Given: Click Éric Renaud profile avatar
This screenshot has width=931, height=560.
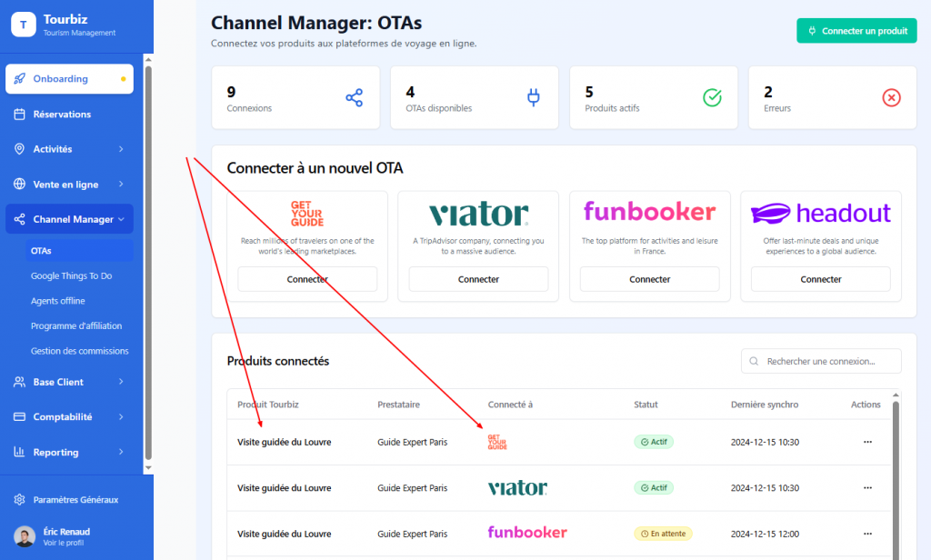Looking at the screenshot, I should coord(25,536).
